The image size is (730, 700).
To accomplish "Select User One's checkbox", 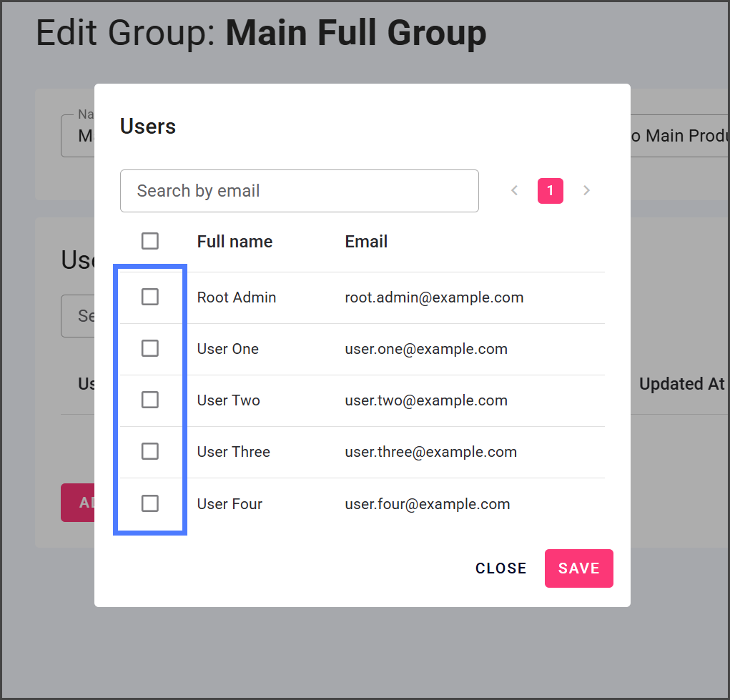I will pos(150,348).
